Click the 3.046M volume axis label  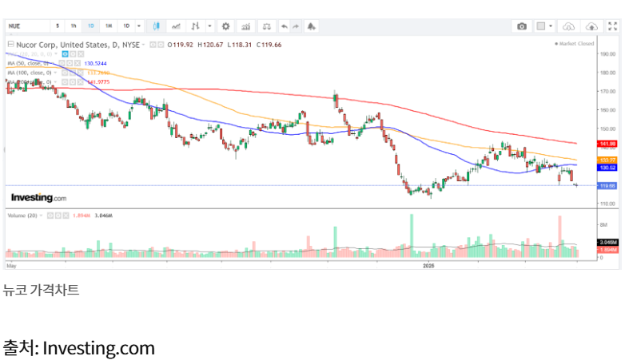click(607, 242)
